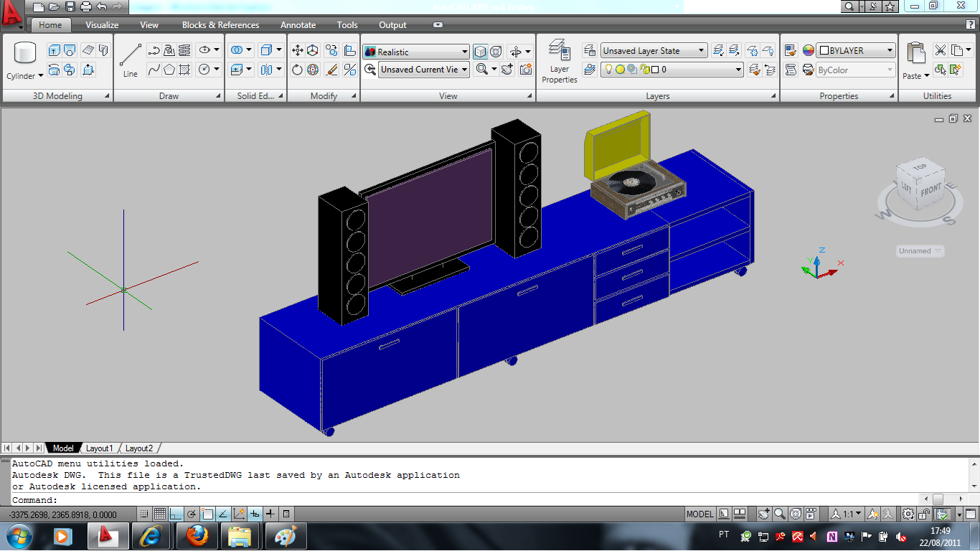The width and height of the screenshot is (980, 551).
Task: Select the Move tool in Modify panel
Action: [x=297, y=50]
